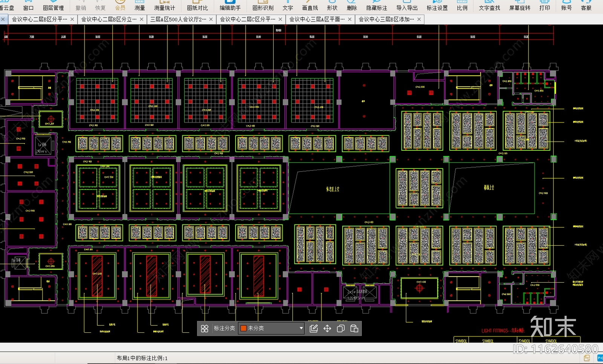Open the 看云盘 cloud drive item
The height and width of the screenshot is (364, 603).
(x=7, y=5)
